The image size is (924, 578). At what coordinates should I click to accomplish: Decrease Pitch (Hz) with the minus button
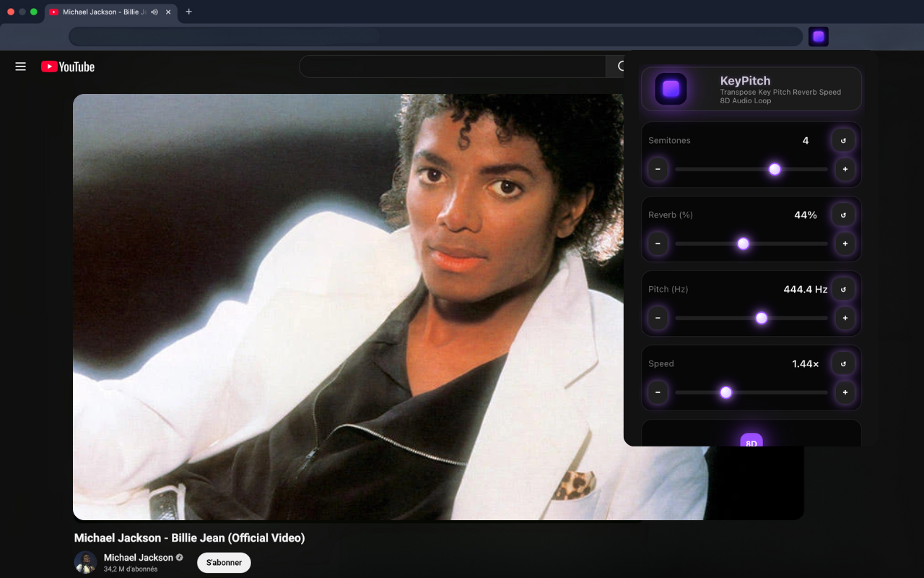click(x=658, y=318)
